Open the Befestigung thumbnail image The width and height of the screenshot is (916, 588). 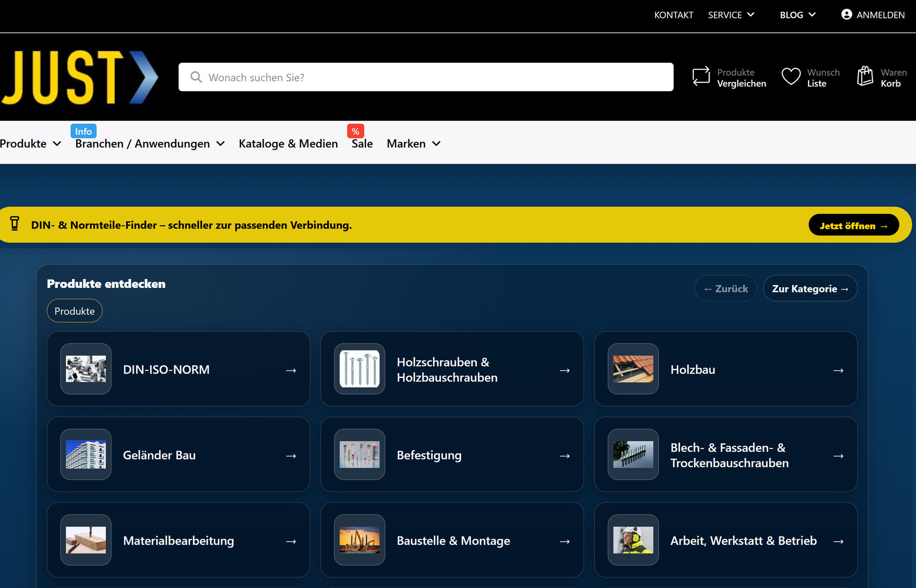(x=360, y=455)
